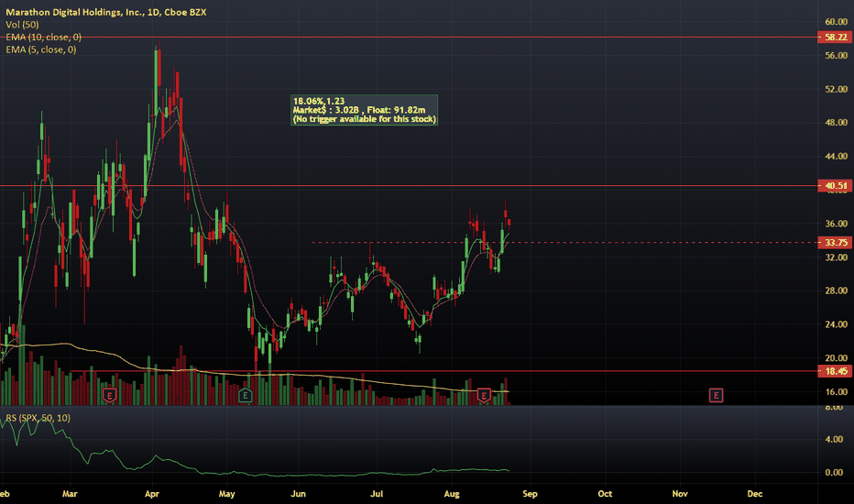Click the 58.22 price line label
Image resolution: width=854 pixels, height=504 pixels.
(836, 37)
